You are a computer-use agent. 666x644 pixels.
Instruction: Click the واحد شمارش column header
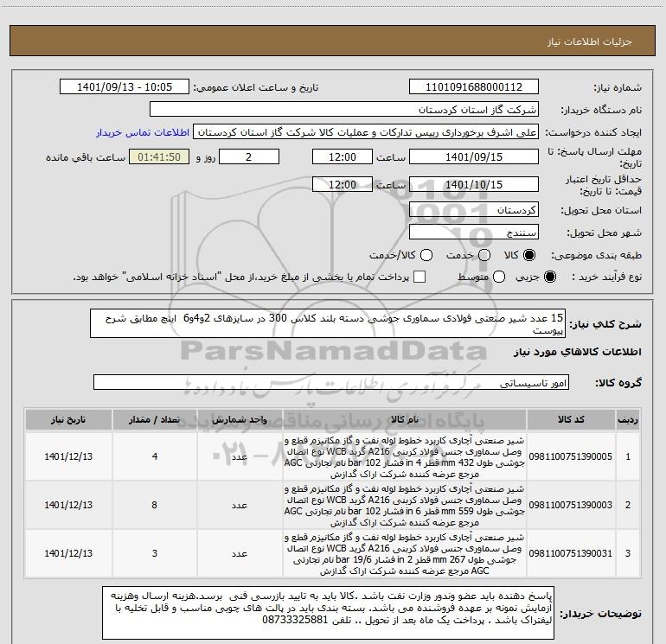pyautogui.click(x=240, y=420)
